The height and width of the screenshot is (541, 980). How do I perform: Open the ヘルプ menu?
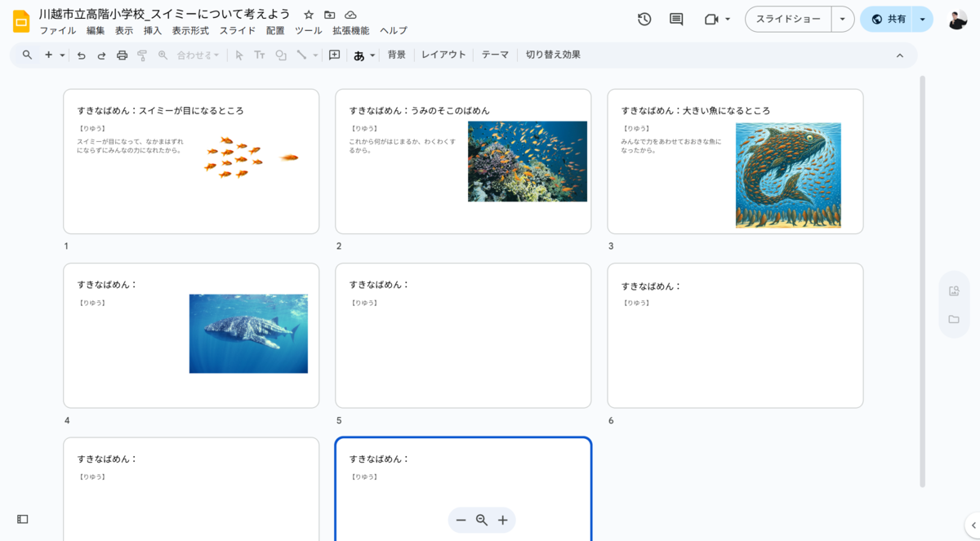click(394, 31)
